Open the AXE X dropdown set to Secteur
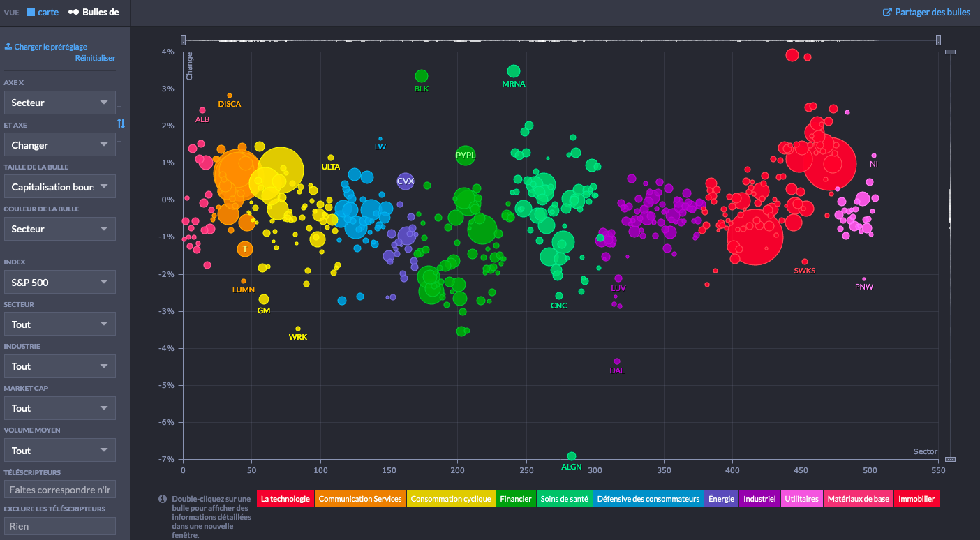Image resolution: width=980 pixels, height=540 pixels. click(x=60, y=103)
